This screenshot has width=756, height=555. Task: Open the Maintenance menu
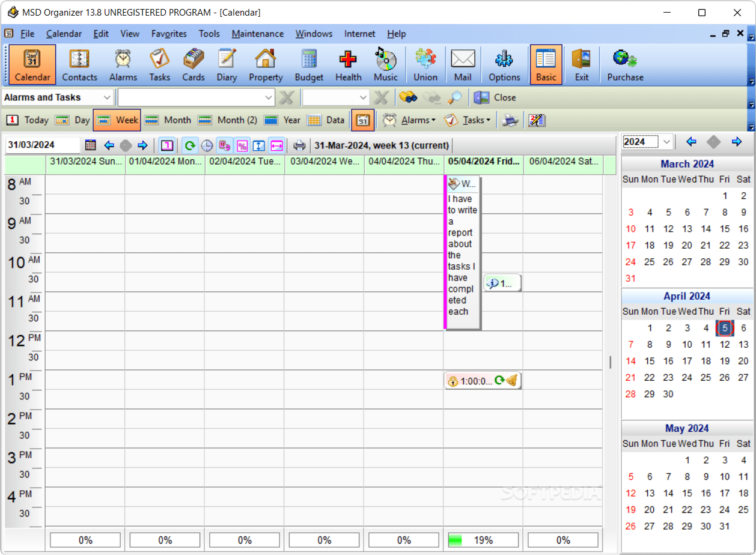258,34
